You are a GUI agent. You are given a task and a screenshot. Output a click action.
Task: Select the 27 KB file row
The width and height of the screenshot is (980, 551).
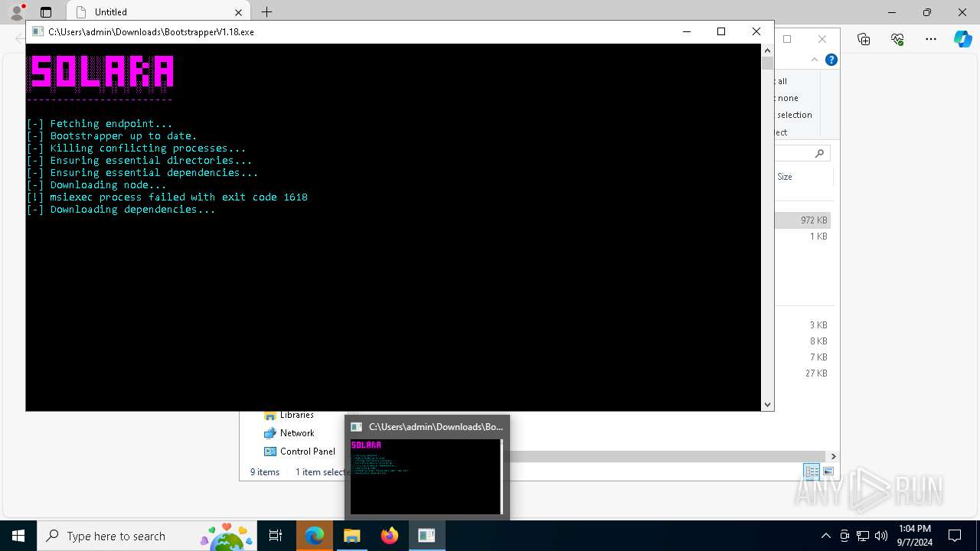tap(803, 373)
